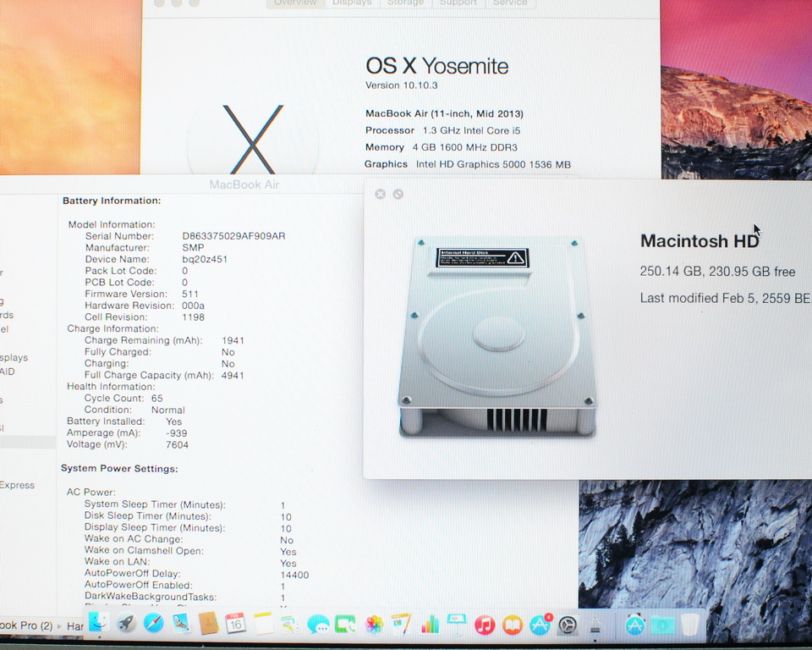Click Full Charge Capacity value 4941
Screen dimensions: 812x650
click(233, 375)
